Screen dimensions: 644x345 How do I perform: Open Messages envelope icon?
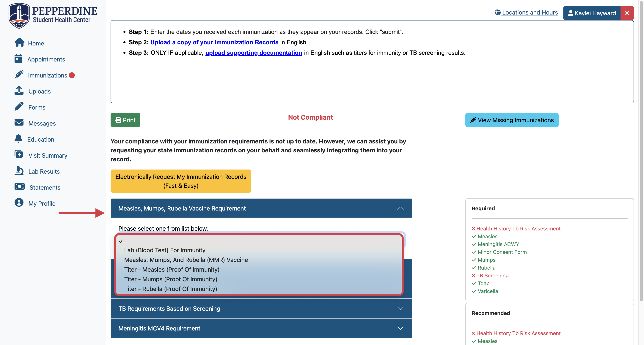pyautogui.click(x=19, y=123)
